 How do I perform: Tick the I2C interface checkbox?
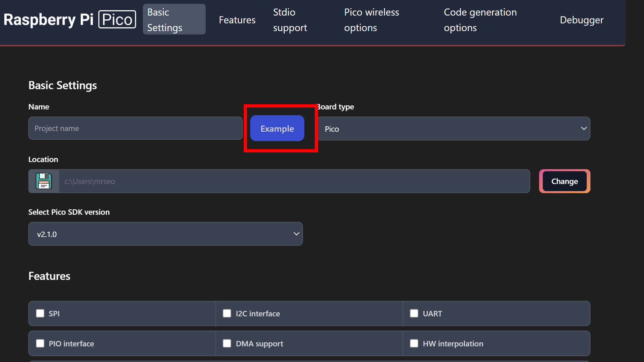(x=227, y=313)
